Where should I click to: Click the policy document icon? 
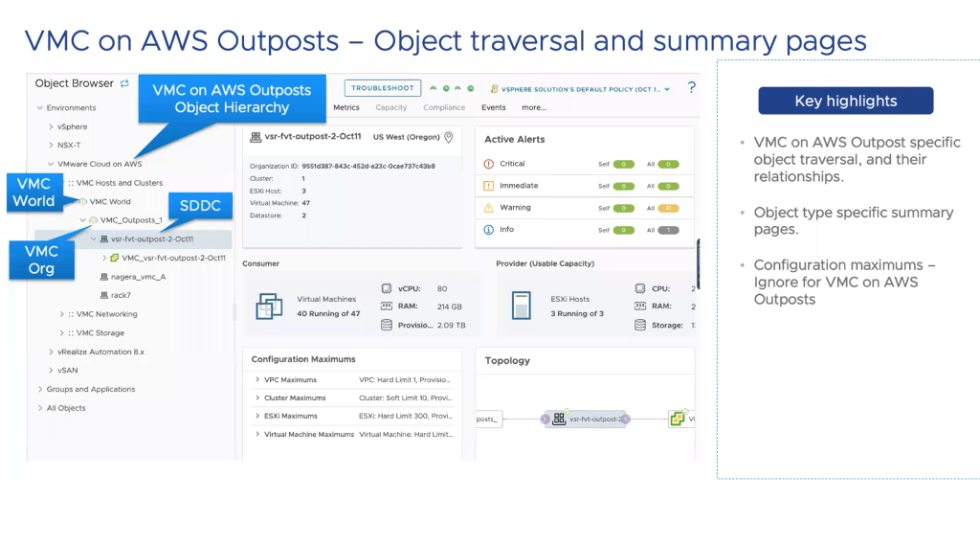click(495, 89)
